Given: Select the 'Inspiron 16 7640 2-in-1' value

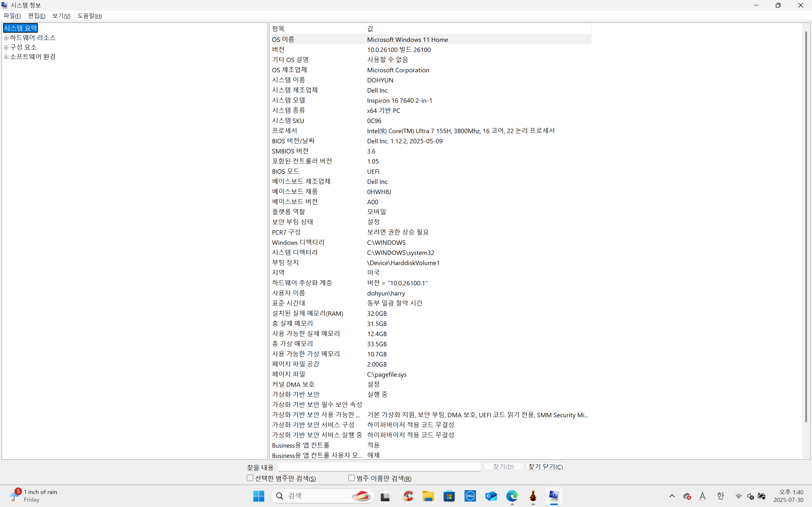Looking at the screenshot, I should (x=399, y=100).
